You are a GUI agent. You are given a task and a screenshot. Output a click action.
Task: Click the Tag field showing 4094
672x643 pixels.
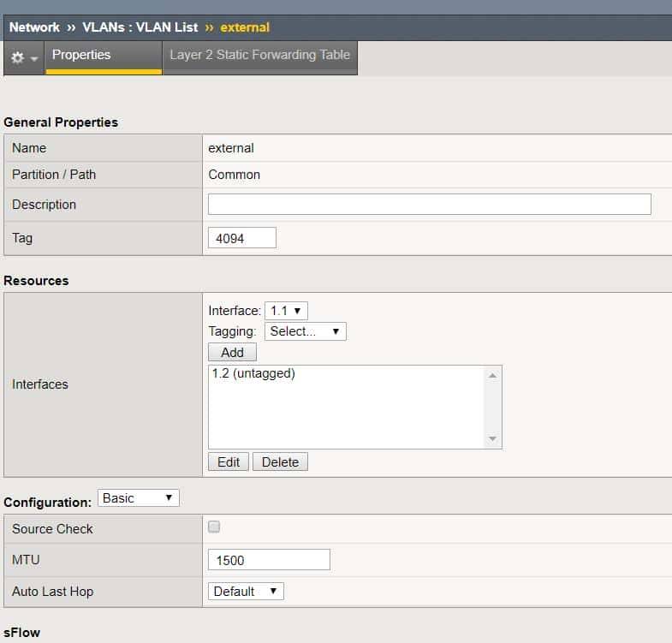click(241, 238)
